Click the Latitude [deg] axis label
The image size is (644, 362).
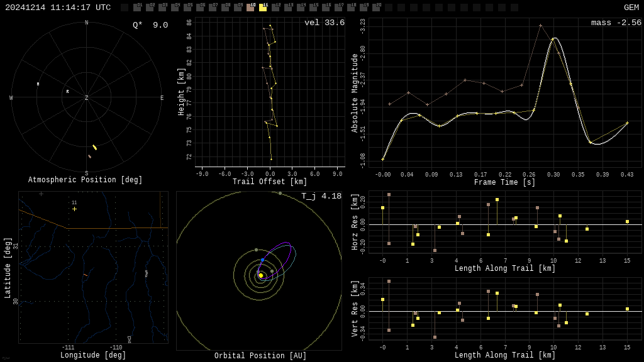tap(8, 268)
